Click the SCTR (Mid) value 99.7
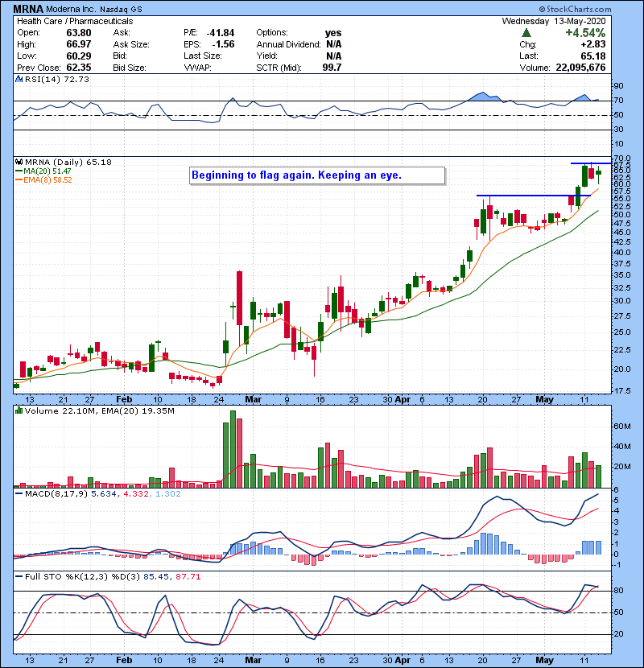Image resolution: width=644 pixels, height=668 pixels. (x=332, y=68)
